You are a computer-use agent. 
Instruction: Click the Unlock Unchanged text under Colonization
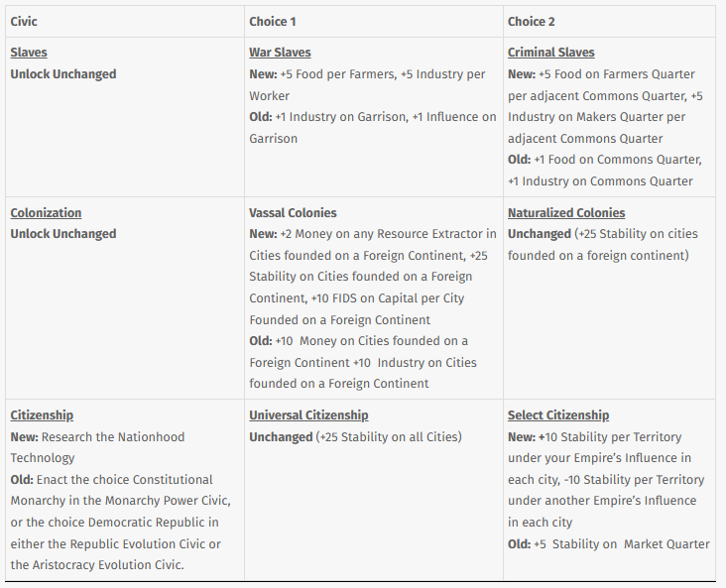[x=62, y=234]
